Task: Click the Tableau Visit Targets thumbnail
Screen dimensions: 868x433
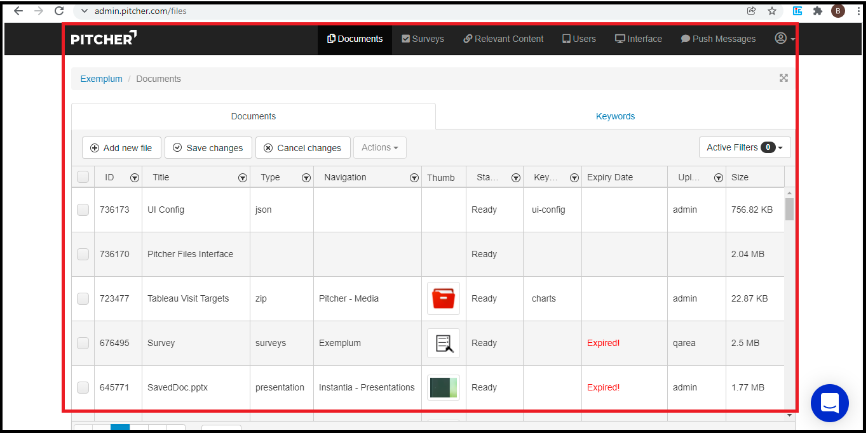Action: click(443, 298)
